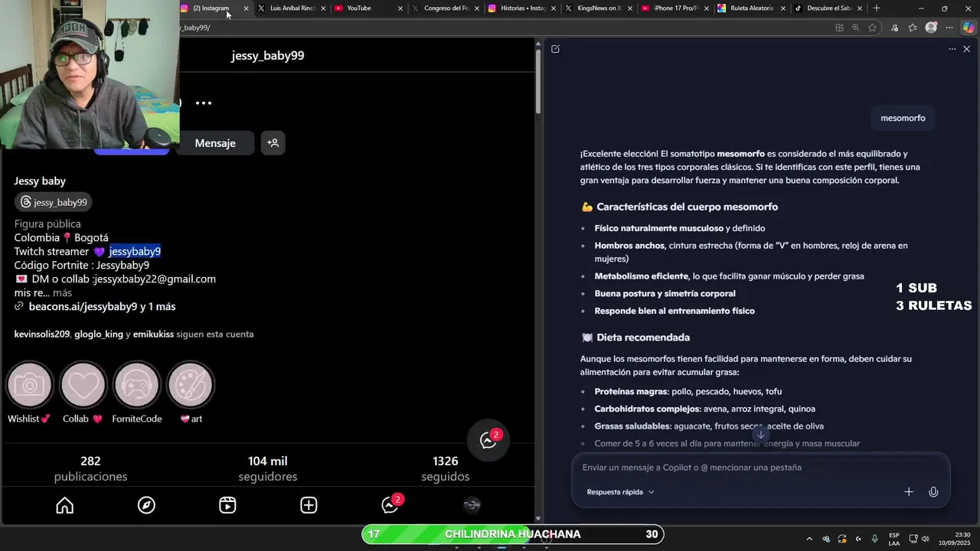Open browser music/media extension icon
This screenshot has width=980, height=551.
(x=894, y=28)
